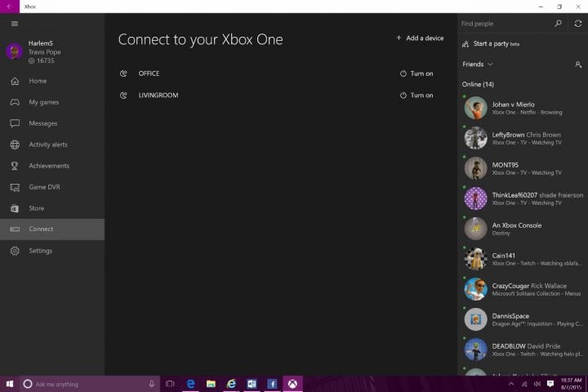Open Action Center notifications icon
Viewport: 588px width, 392px height.
[550, 384]
